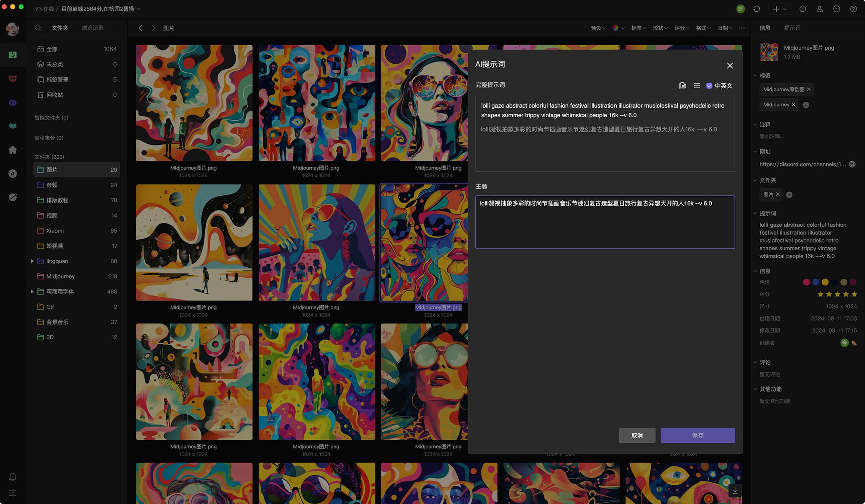Open the 格式 filter dropdown
Image resolution: width=865 pixels, height=504 pixels.
[x=703, y=28]
